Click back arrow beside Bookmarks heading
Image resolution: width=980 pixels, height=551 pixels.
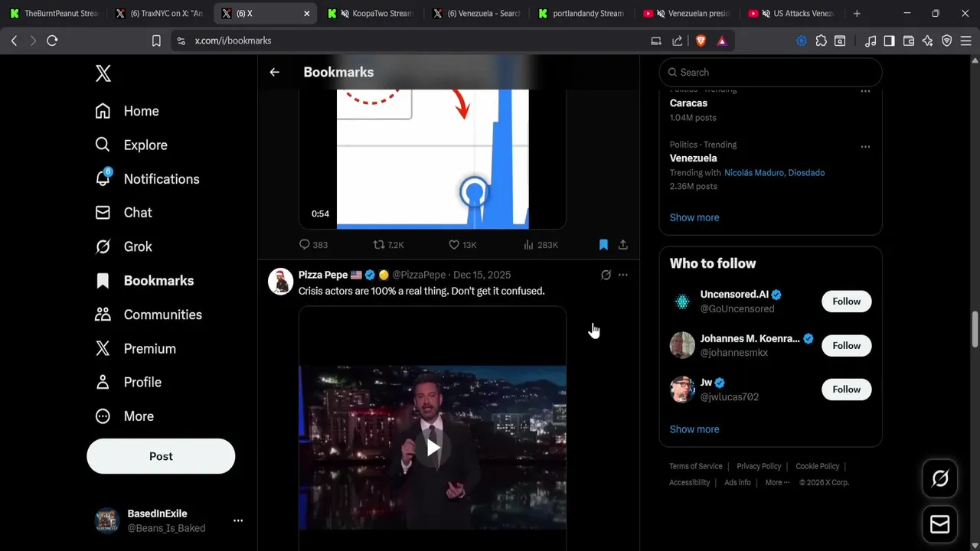pos(274,72)
